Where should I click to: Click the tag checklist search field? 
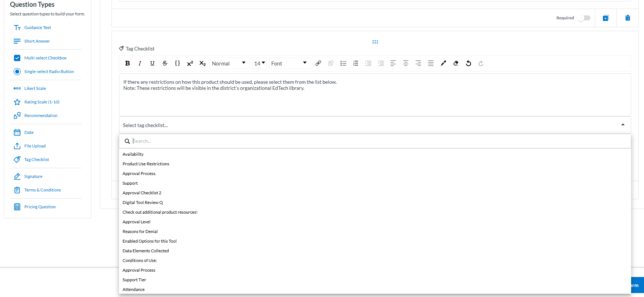click(x=375, y=141)
